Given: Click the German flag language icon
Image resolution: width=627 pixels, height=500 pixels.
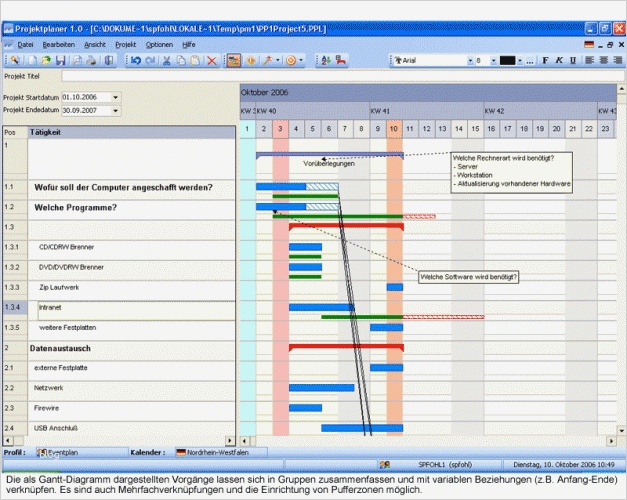Looking at the screenshot, I should (x=589, y=45).
